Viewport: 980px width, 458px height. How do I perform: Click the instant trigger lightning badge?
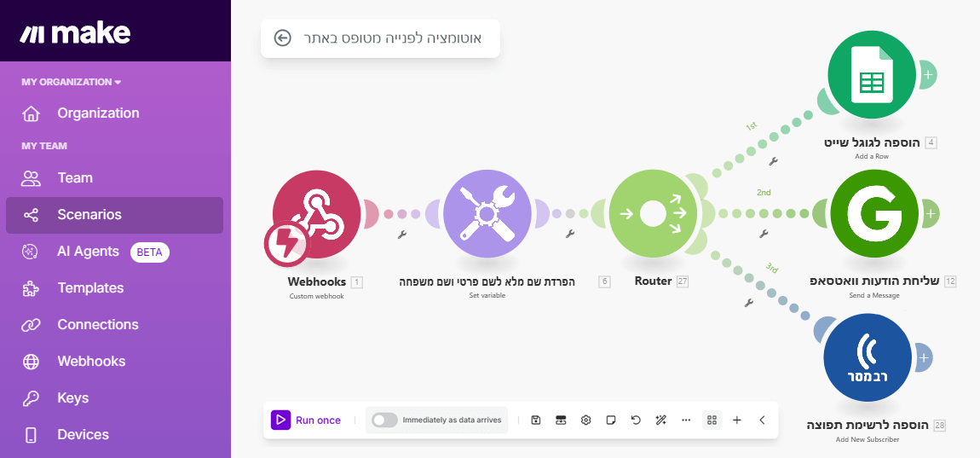pos(285,245)
